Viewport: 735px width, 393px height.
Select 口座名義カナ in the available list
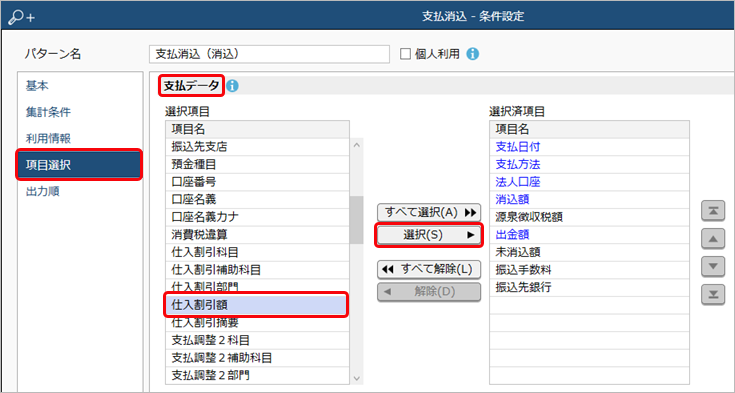(257, 217)
